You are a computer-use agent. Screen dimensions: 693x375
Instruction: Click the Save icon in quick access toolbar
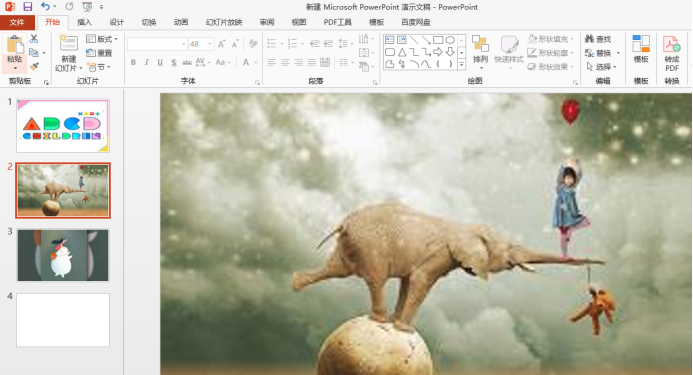coord(27,7)
